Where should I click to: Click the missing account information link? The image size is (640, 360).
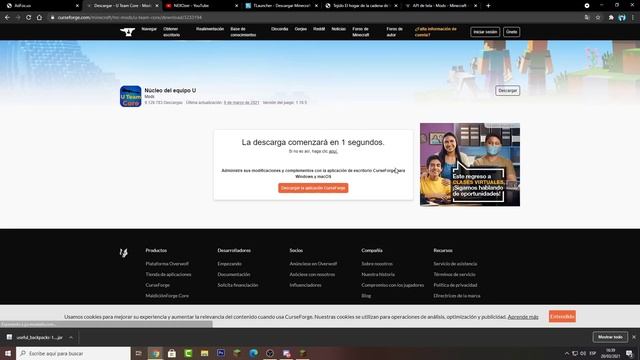[x=436, y=32]
